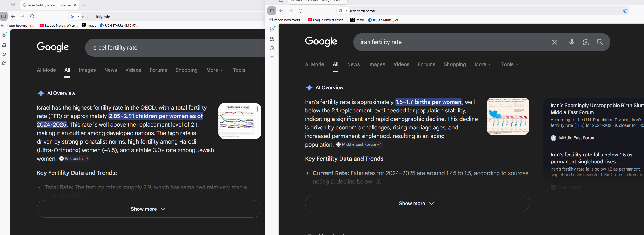Switch to AI Mode on Iran results
This screenshot has height=235, width=644.
tap(315, 64)
